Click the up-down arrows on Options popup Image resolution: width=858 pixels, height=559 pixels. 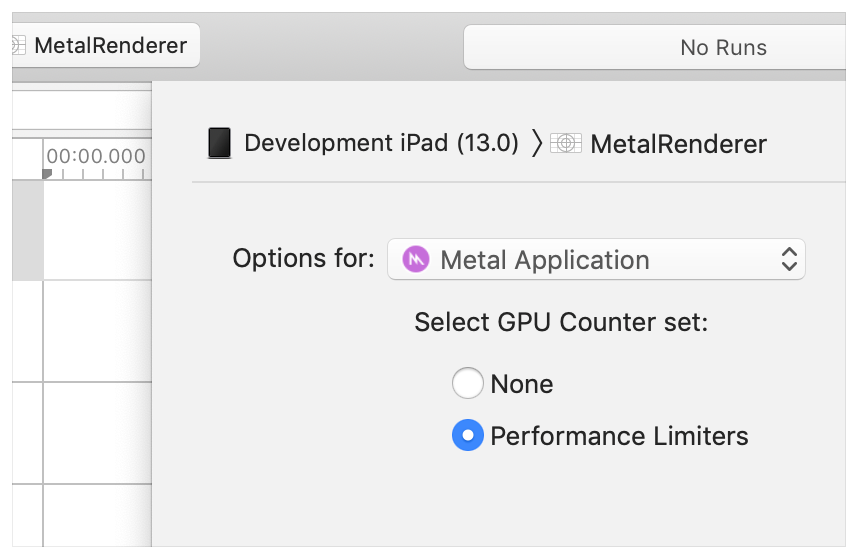click(789, 260)
